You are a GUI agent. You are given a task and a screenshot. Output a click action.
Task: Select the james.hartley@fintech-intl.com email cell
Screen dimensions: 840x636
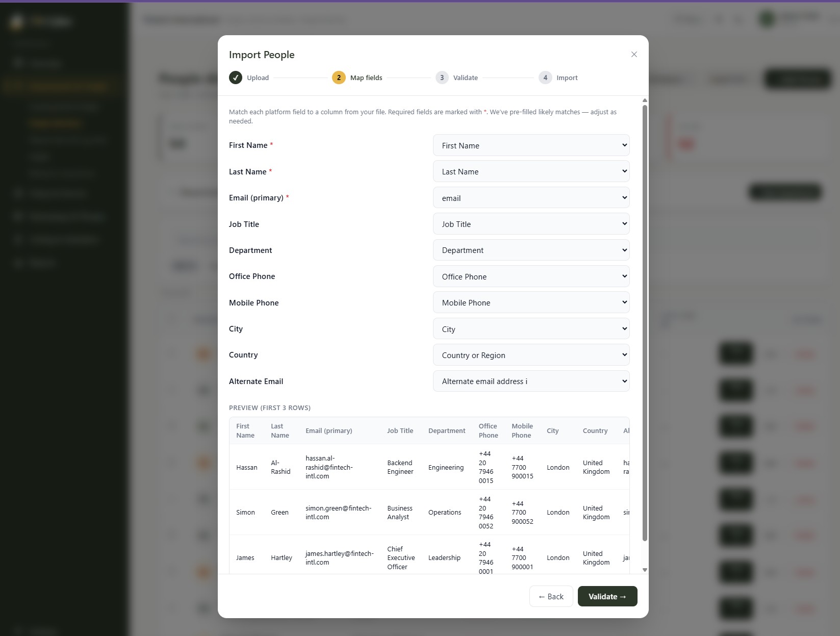[340, 557]
